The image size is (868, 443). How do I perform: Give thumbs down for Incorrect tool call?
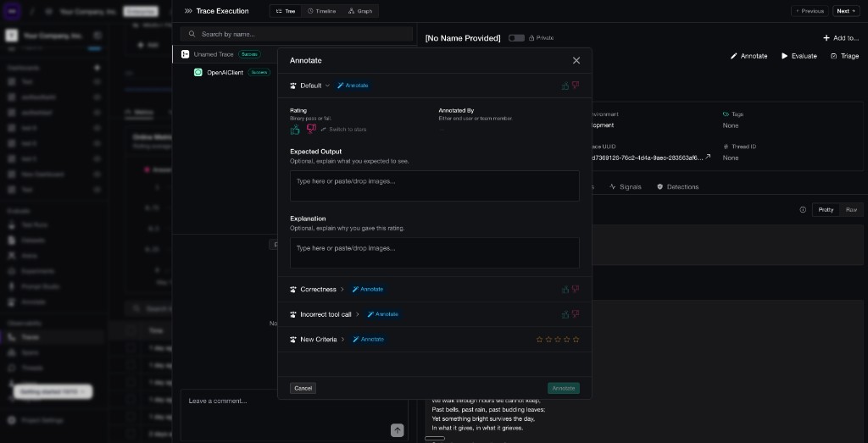click(576, 314)
